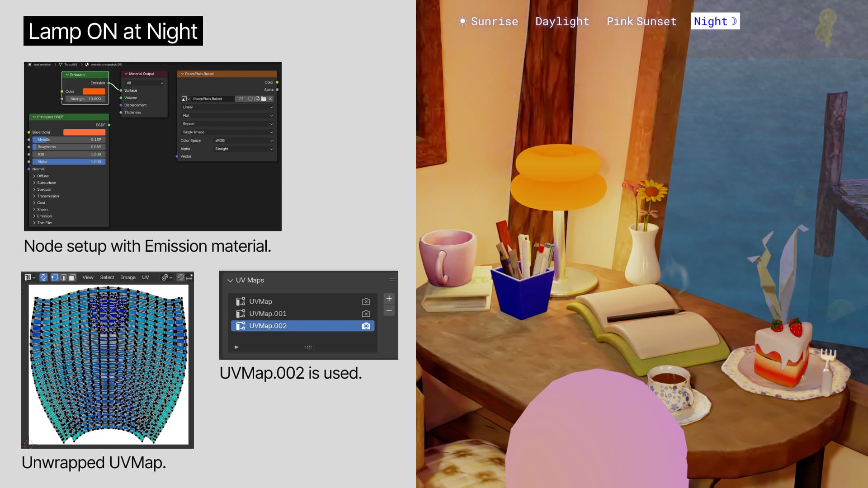The width and height of the screenshot is (868, 488).
Task: Adjust the Alpha slider in Principled BSDF
Action: pos(69,161)
